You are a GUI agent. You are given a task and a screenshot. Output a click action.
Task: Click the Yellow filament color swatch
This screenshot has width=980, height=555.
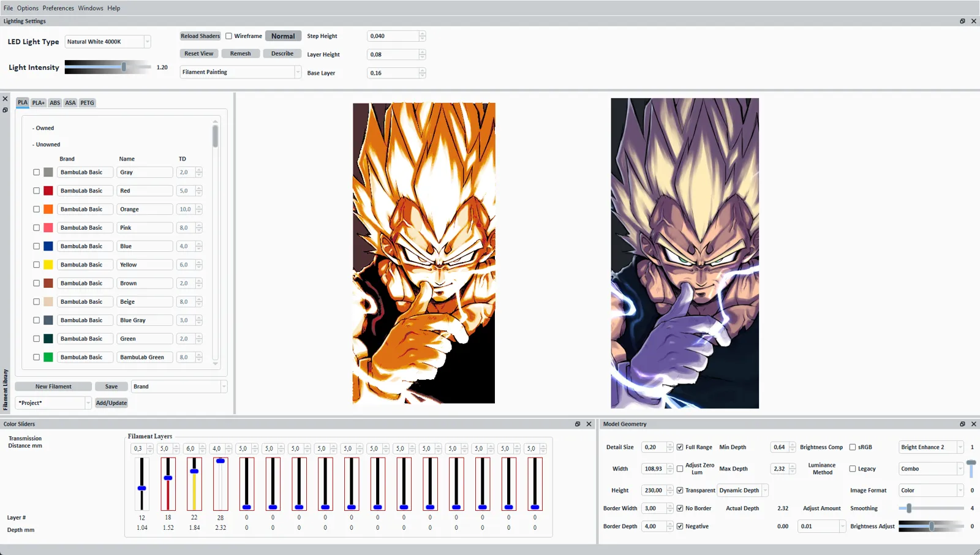[x=48, y=265]
